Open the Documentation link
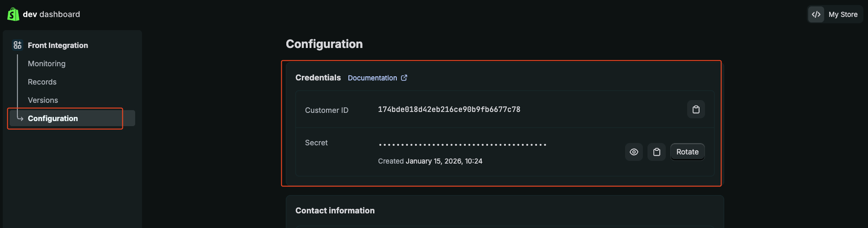 click(372, 78)
